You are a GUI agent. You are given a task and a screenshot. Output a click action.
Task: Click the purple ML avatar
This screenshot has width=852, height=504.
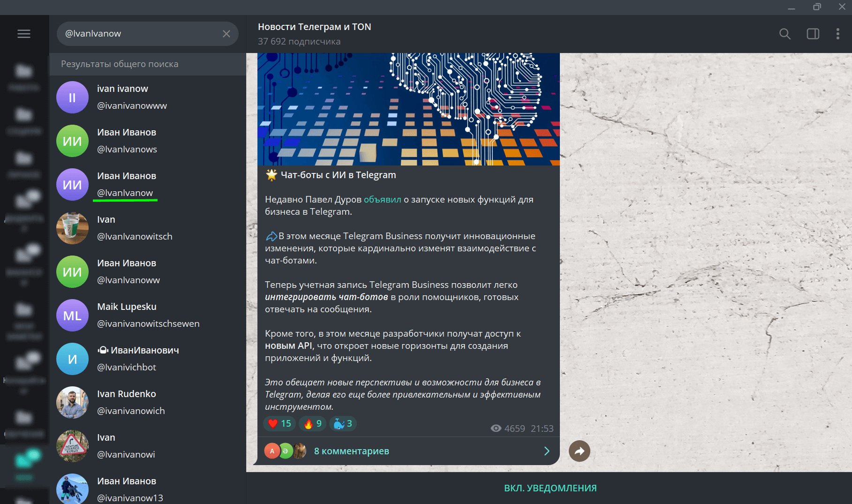tap(72, 316)
